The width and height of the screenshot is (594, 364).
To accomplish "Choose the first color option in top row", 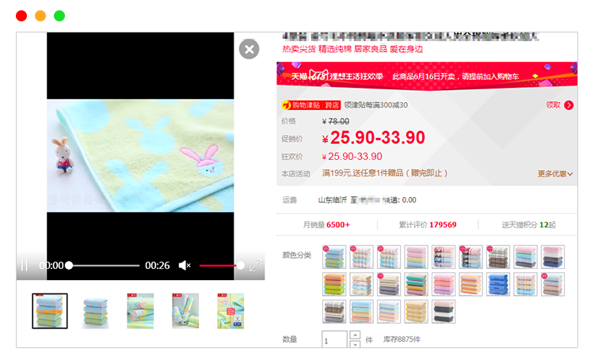I will click(x=335, y=256).
